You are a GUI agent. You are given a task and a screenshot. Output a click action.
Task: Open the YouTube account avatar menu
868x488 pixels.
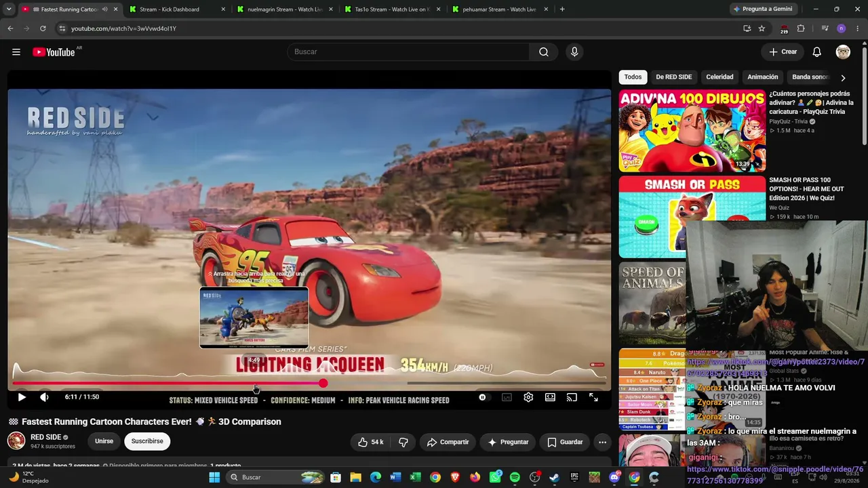pyautogui.click(x=843, y=52)
